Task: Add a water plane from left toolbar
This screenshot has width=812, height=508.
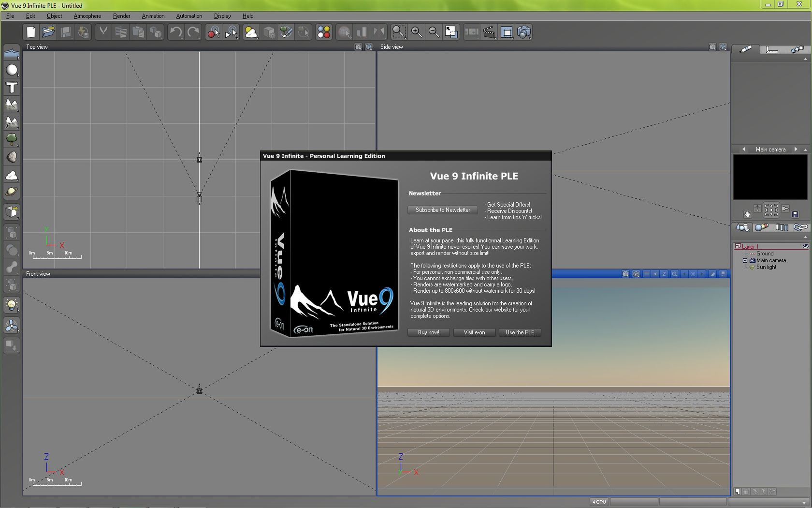Action: [12, 53]
